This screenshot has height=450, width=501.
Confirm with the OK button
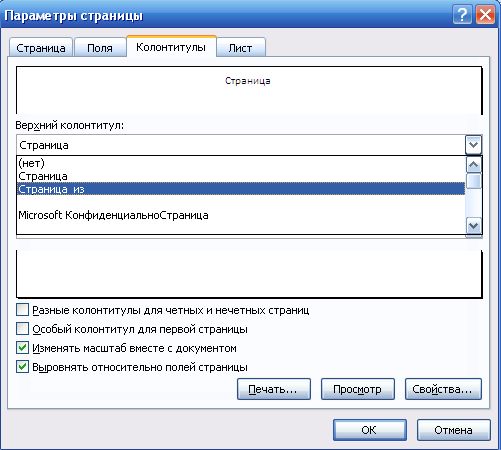(370, 430)
